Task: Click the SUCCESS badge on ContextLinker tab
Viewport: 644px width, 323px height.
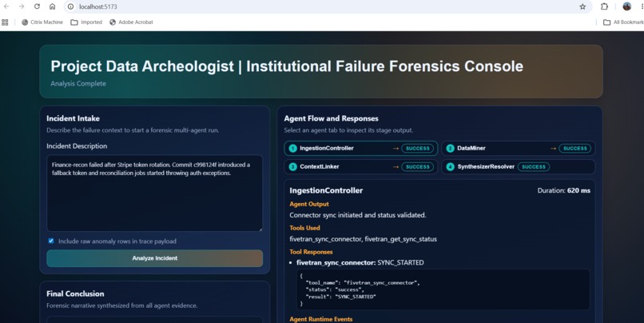Action: coord(418,167)
